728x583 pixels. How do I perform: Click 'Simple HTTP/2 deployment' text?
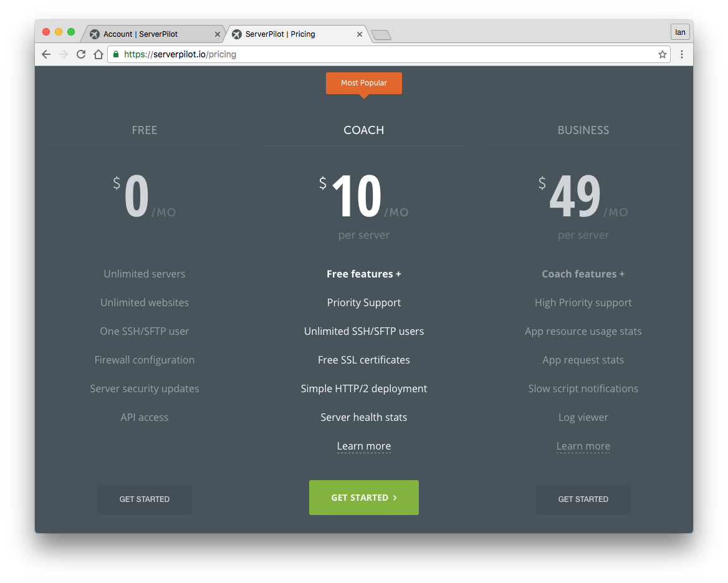click(x=364, y=389)
